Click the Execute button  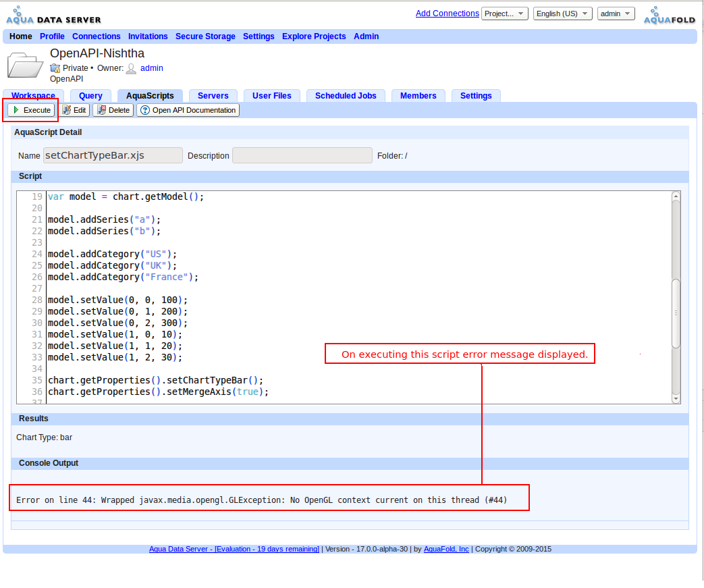pos(31,110)
